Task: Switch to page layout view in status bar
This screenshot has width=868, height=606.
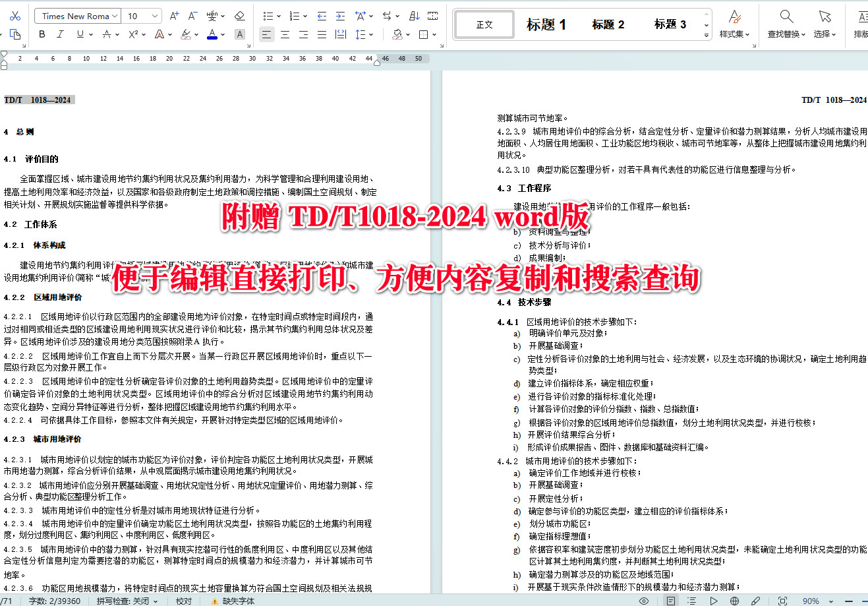Action: (x=670, y=601)
